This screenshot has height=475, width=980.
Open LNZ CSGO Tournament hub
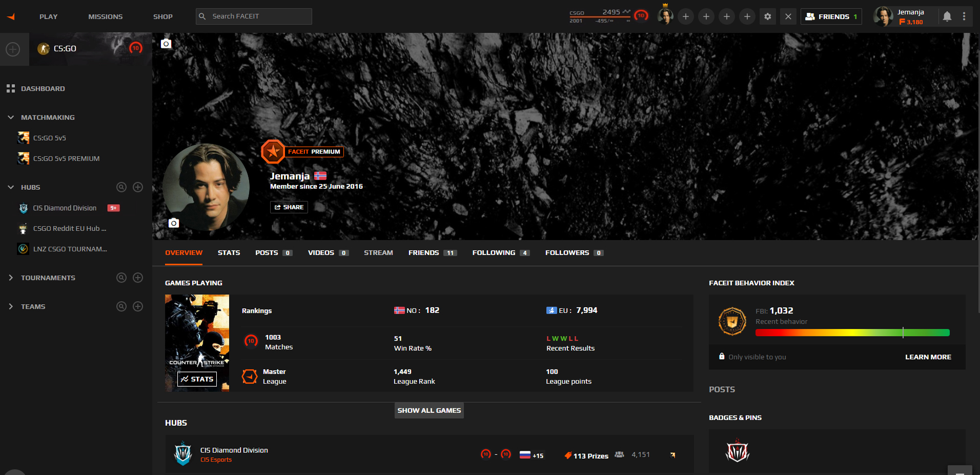click(70, 249)
